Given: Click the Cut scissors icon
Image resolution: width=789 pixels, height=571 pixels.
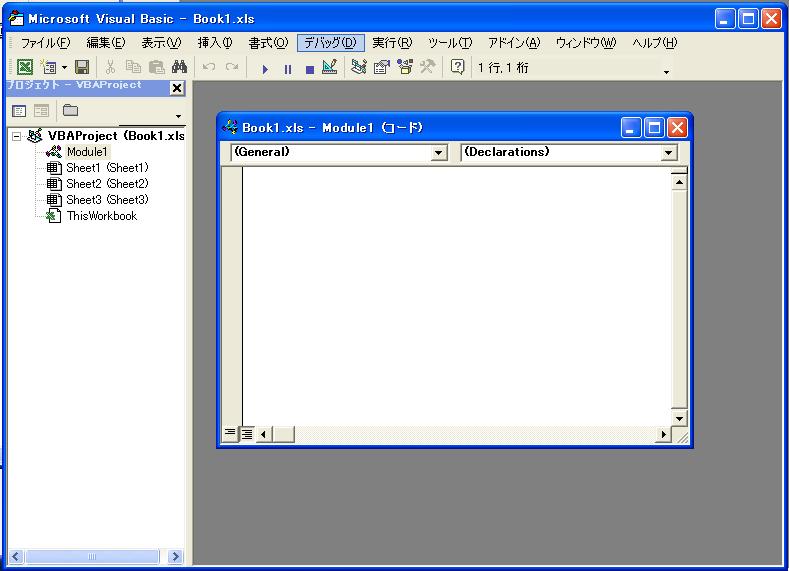Looking at the screenshot, I should click(x=110, y=67).
